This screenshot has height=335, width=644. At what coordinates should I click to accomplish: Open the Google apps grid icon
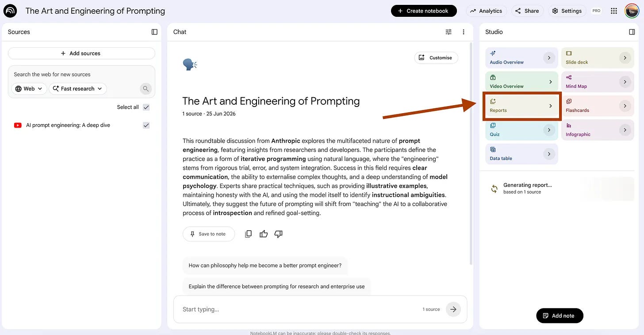click(614, 11)
